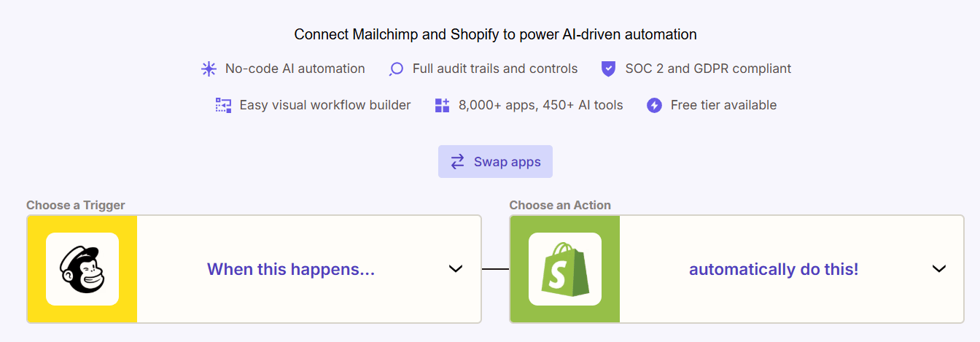Select 'When this happens...' trigger field
This screenshot has width=980, height=342.
point(254,269)
